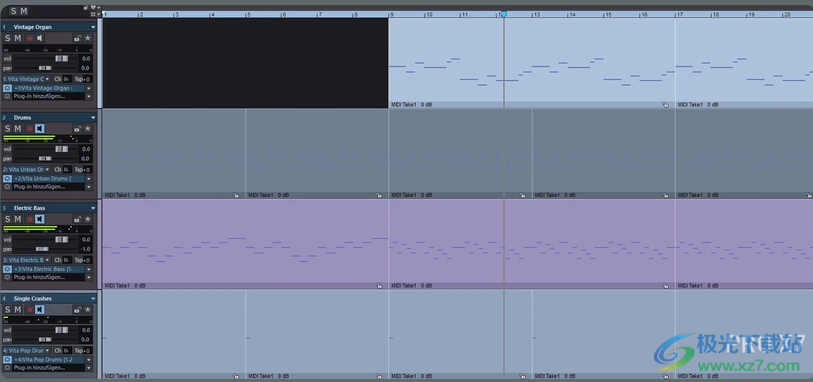
Task: Click the star icon on Single Crashes track
Action: click(x=88, y=309)
